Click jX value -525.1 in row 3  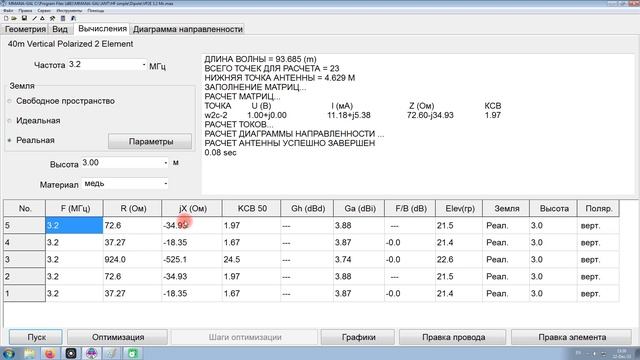(191, 260)
